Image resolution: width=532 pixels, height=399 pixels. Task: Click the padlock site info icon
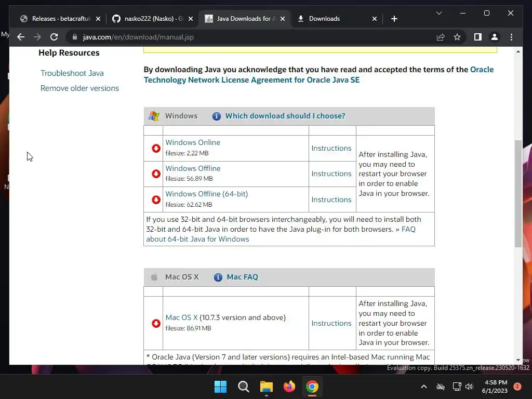(x=75, y=37)
